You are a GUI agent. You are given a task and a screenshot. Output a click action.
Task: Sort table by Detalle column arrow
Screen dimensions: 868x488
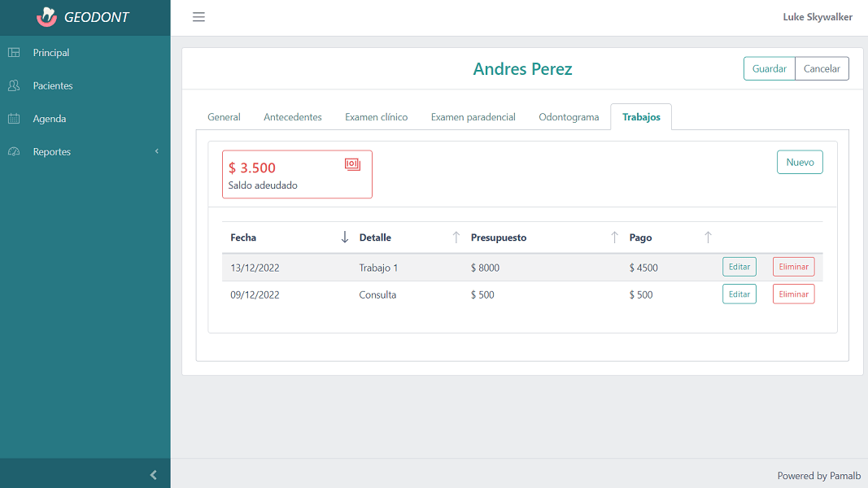pyautogui.click(x=456, y=237)
